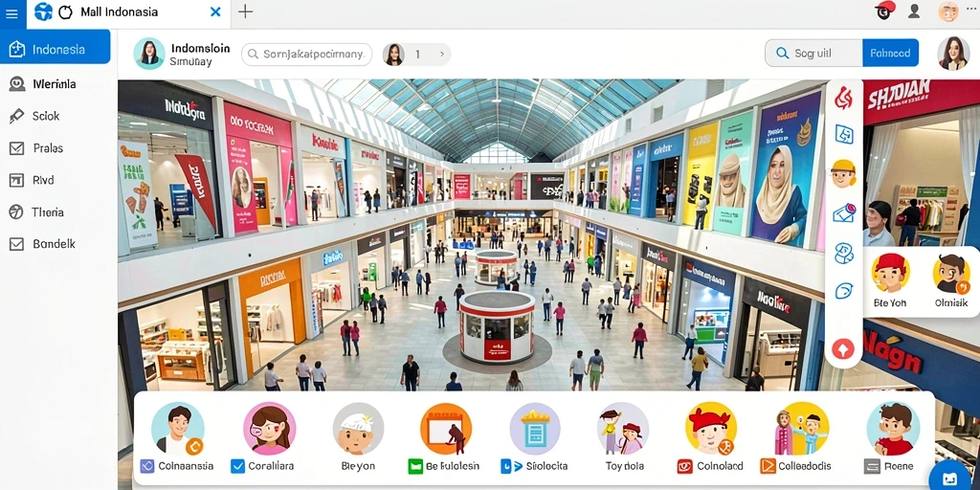980x490 pixels.
Task: Select the Be fulolesin orange icon
Action: (x=446, y=428)
